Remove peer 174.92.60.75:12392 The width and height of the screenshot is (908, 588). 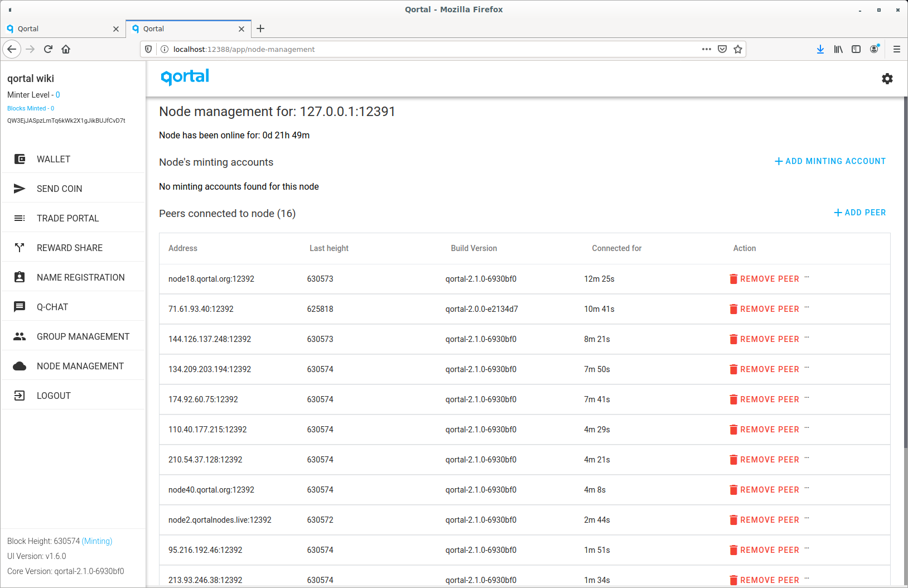[765, 399]
